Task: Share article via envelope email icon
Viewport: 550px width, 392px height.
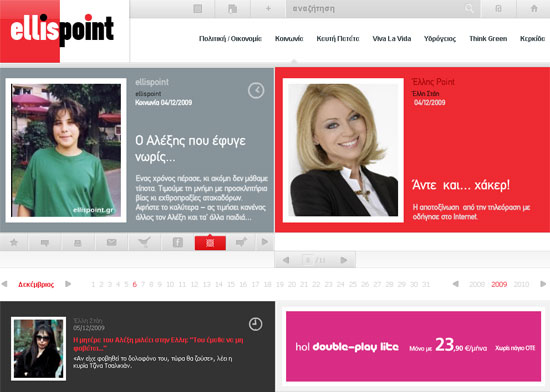Action: (x=112, y=242)
